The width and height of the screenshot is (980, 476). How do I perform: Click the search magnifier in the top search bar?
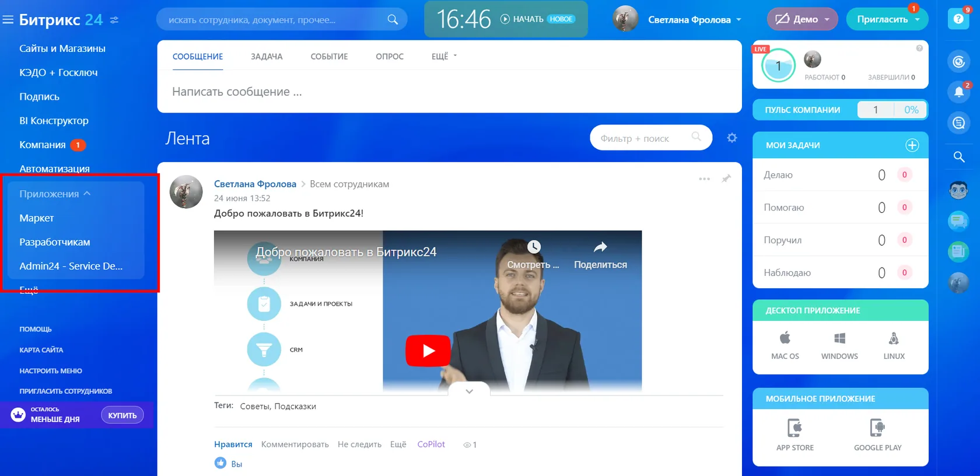click(393, 20)
